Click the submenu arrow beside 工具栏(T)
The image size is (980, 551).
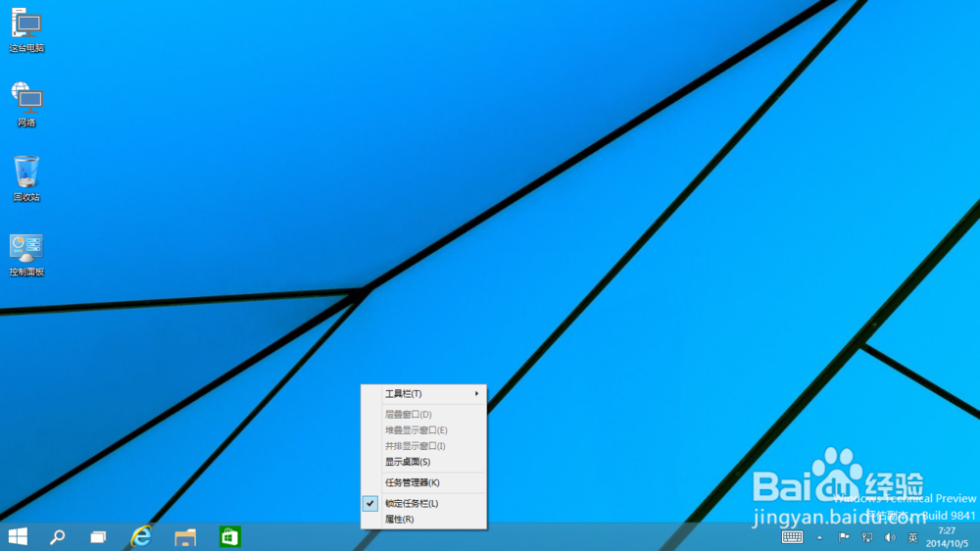476,393
